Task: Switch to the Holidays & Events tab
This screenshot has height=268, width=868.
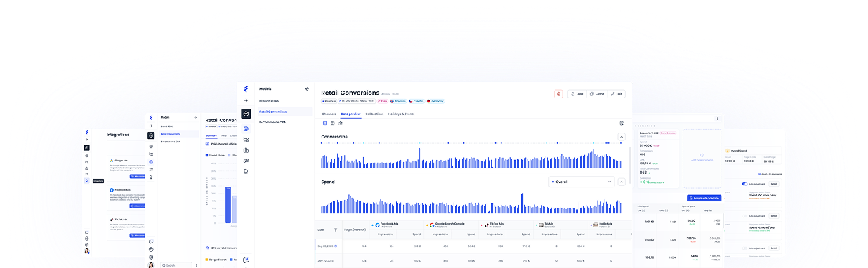Action: [x=402, y=114]
